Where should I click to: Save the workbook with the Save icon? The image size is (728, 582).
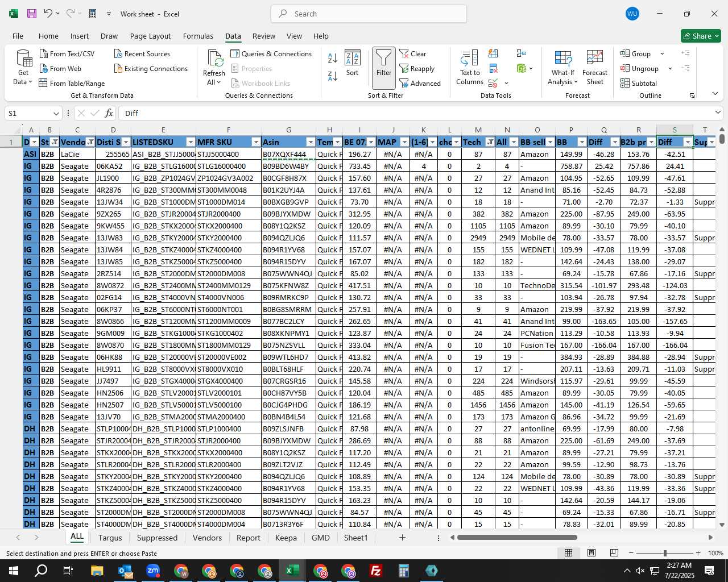(x=32, y=14)
